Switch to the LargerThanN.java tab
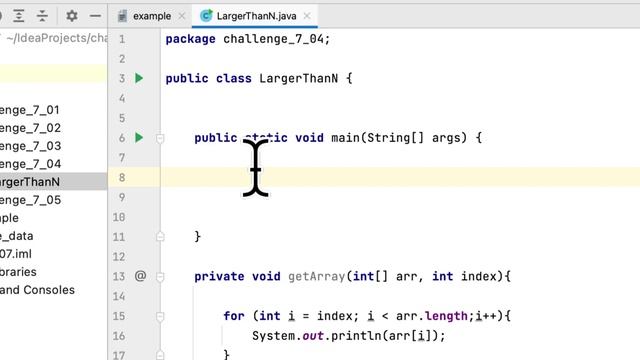 [x=256, y=16]
